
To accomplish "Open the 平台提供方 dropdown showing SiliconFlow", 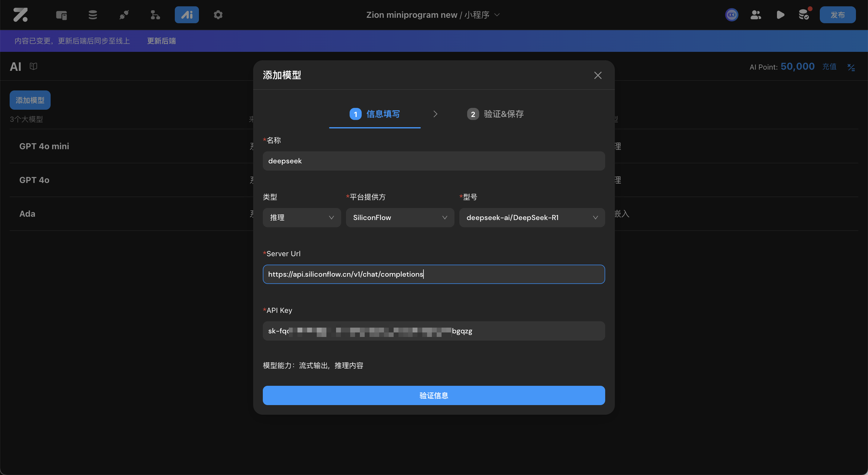I will pos(400,218).
